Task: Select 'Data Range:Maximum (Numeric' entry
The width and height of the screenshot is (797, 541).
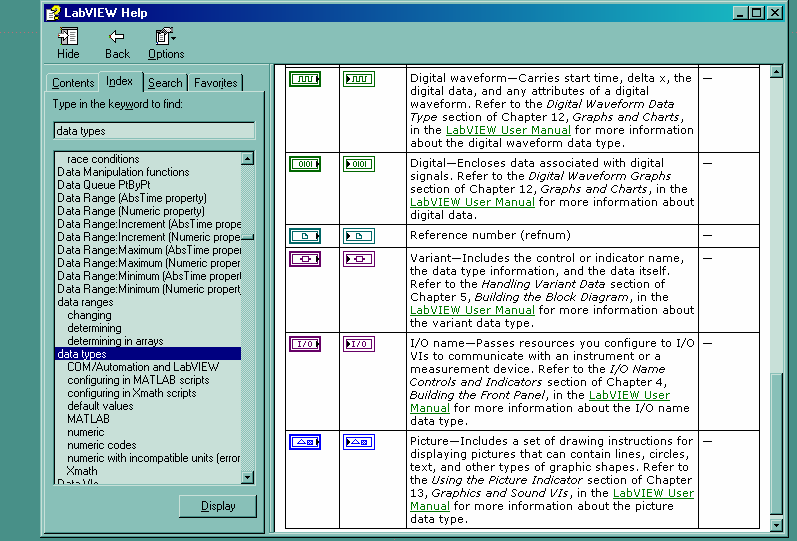Action: point(148,263)
